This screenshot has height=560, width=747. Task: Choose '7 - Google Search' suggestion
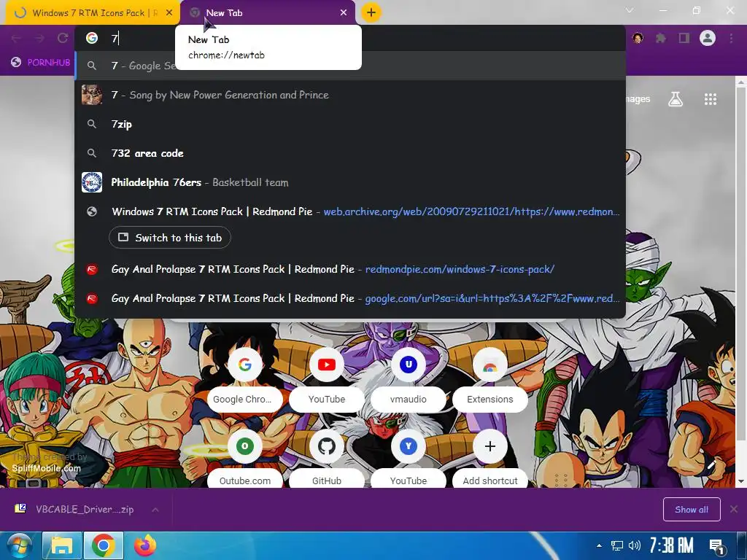349,66
